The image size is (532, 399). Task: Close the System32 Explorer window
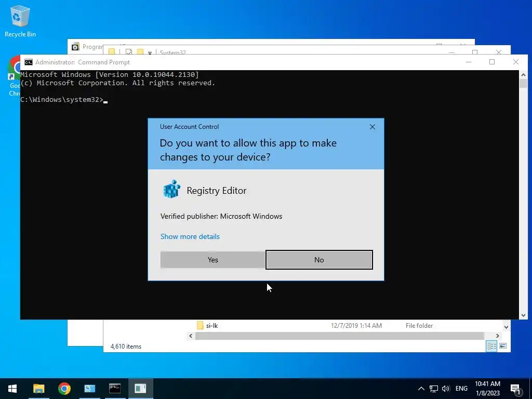[498, 52]
